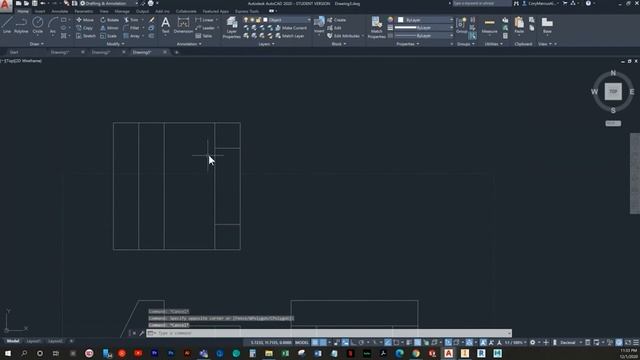Select the Line tool
The image size is (640, 360).
click(x=7, y=24)
